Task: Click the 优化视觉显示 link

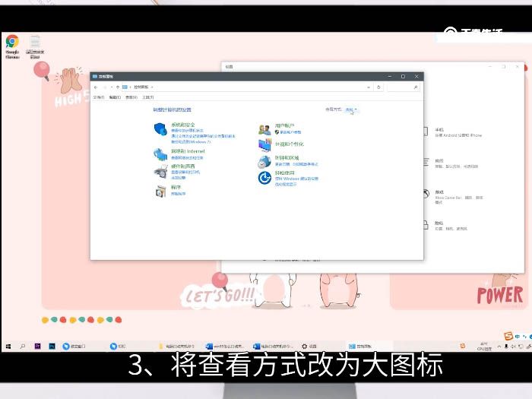Action: coord(285,184)
